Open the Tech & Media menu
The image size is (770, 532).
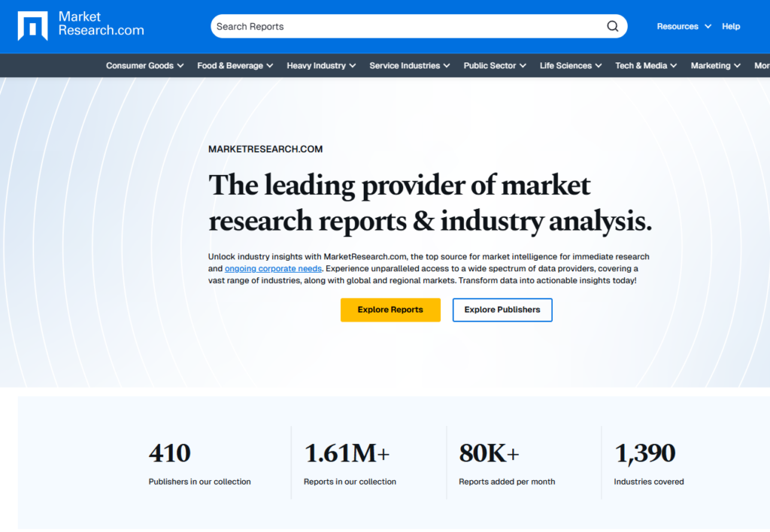pos(646,65)
